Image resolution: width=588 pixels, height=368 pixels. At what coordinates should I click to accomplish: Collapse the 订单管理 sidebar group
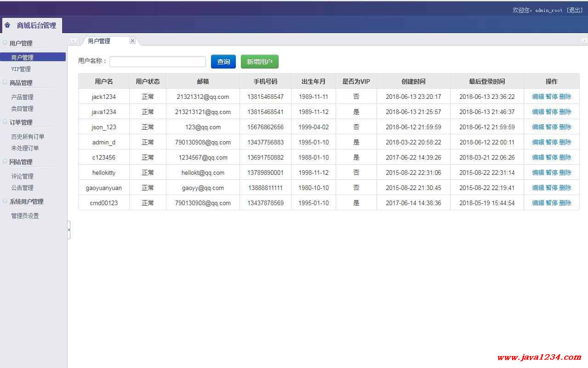(x=5, y=122)
